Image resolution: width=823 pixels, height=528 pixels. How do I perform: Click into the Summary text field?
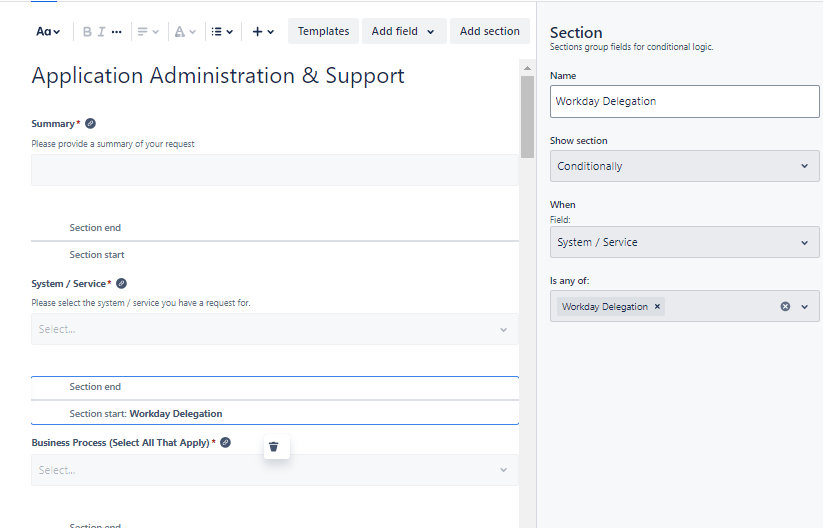point(275,170)
